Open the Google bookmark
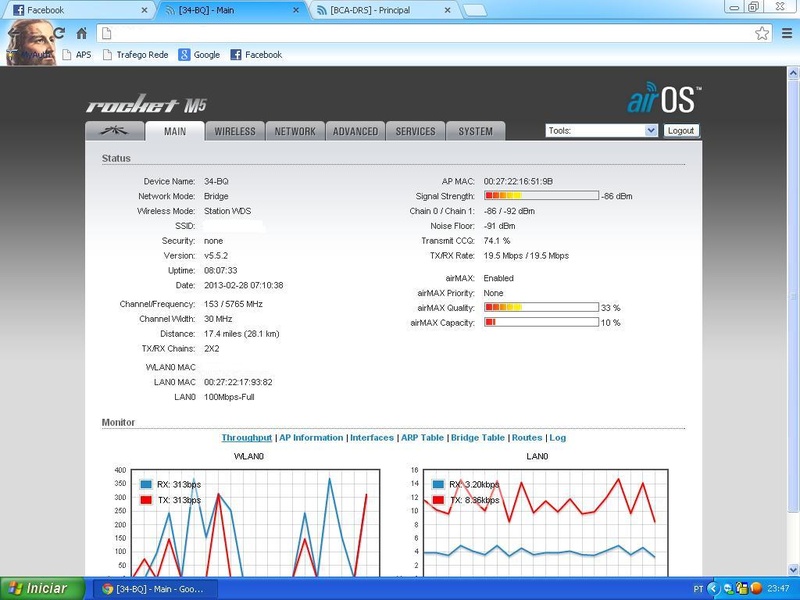 coord(199,55)
